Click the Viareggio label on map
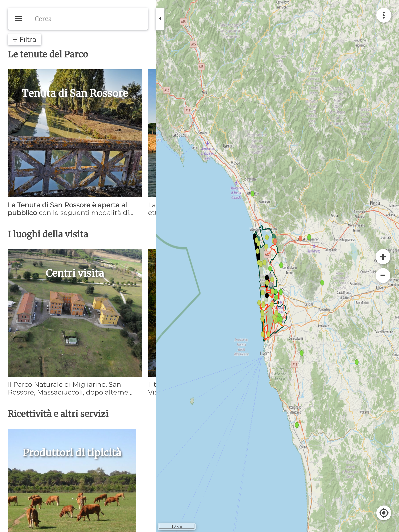The height and width of the screenshot is (532, 399). 255,229
